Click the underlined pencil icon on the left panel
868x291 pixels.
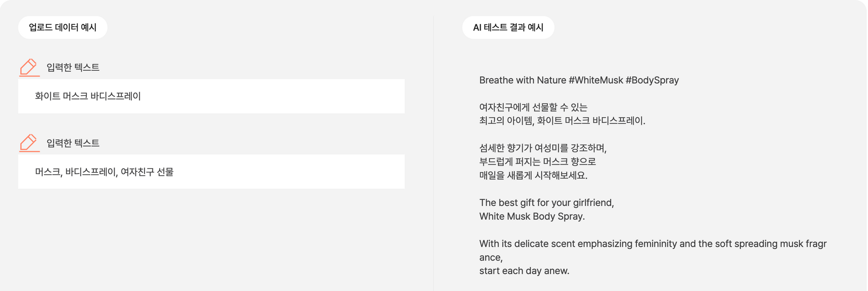pos(29,67)
